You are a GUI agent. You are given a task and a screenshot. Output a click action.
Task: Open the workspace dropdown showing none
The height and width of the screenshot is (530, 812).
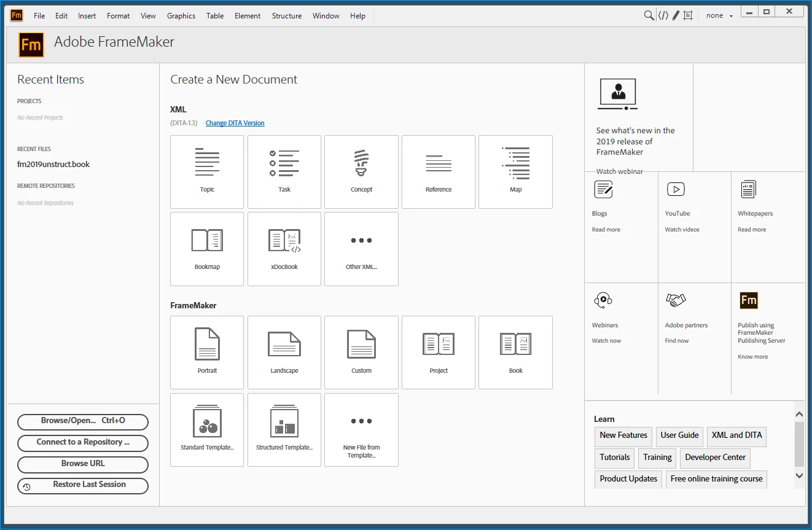[720, 15]
